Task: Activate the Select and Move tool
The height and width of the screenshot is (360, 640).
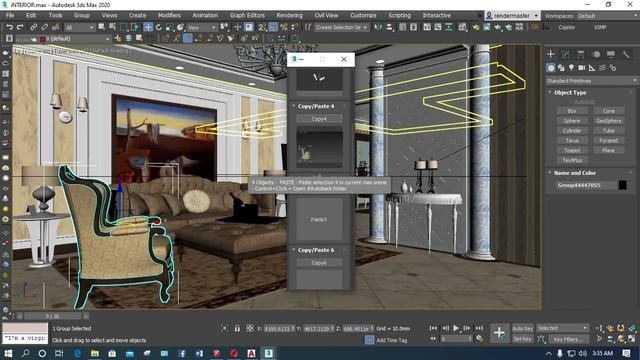Action: tap(148, 27)
